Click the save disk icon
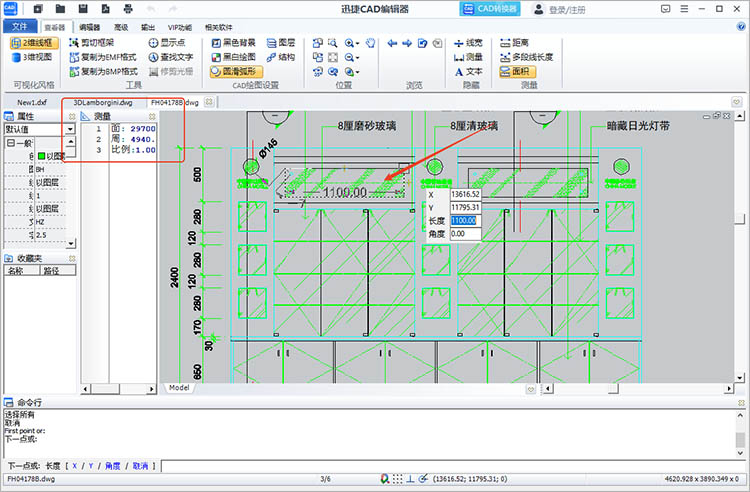Viewport: 750px width, 492px height. tap(83, 9)
